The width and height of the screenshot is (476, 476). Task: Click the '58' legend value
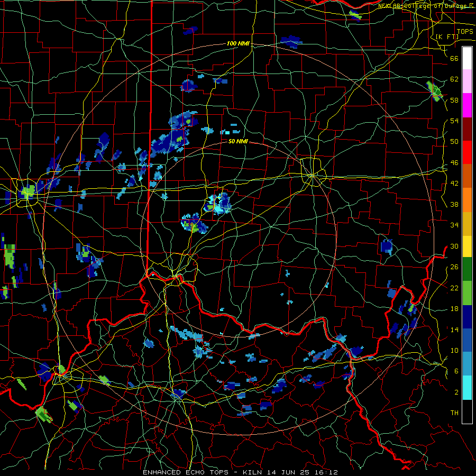click(x=454, y=100)
